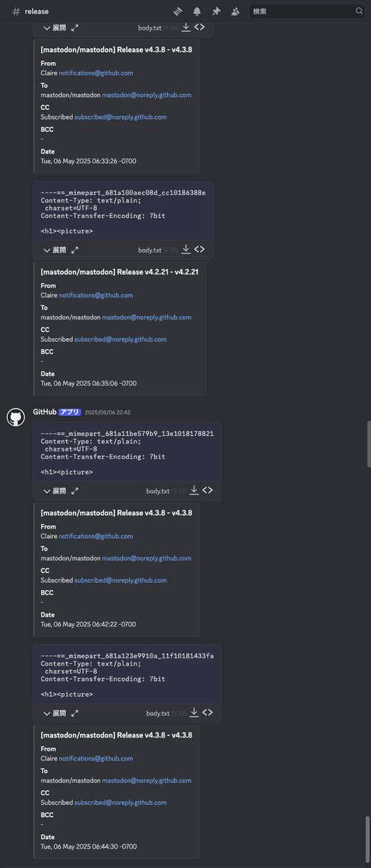Click the GitHub bot username
Screen dimensions: 371x868
tap(45, 412)
